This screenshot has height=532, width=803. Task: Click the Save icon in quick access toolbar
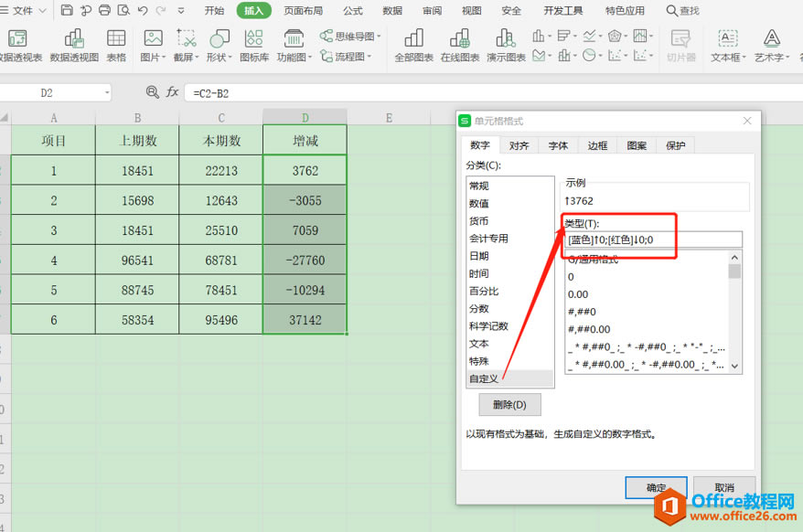67,10
